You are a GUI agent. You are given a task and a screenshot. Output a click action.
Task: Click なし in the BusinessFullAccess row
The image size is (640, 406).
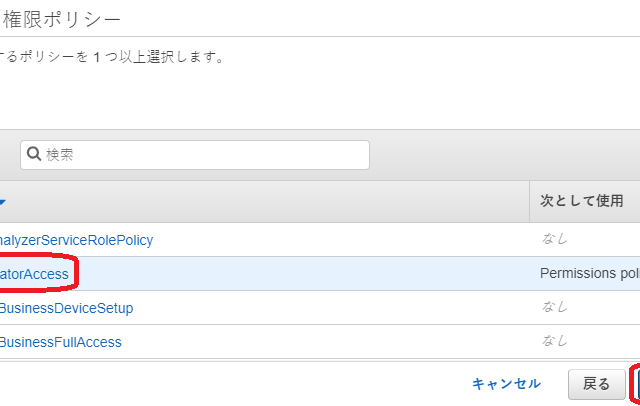(554, 342)
